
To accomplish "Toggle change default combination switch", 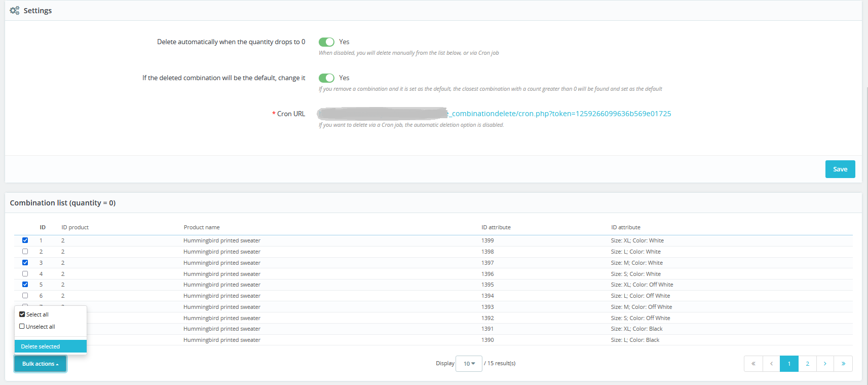I will [326, 78].
